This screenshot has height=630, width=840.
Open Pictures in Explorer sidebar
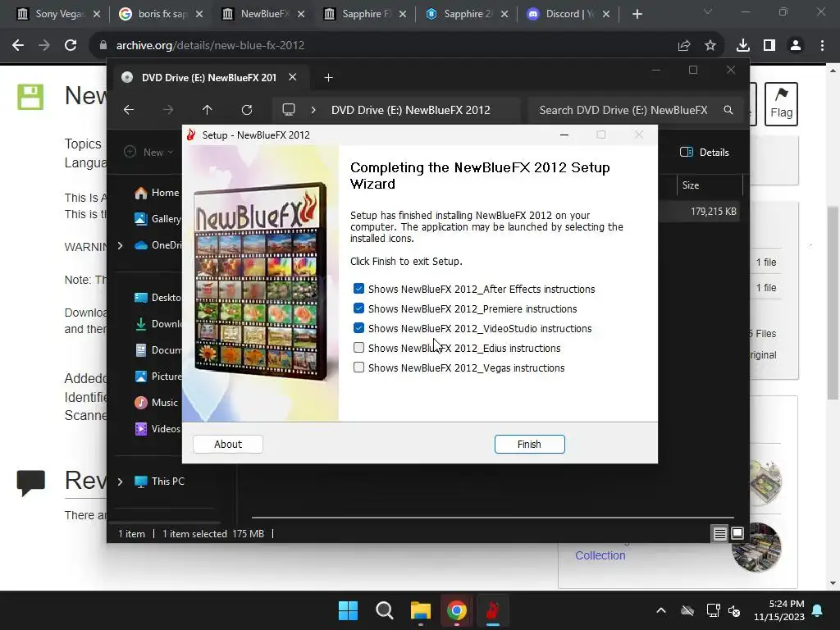coord(157,376)
